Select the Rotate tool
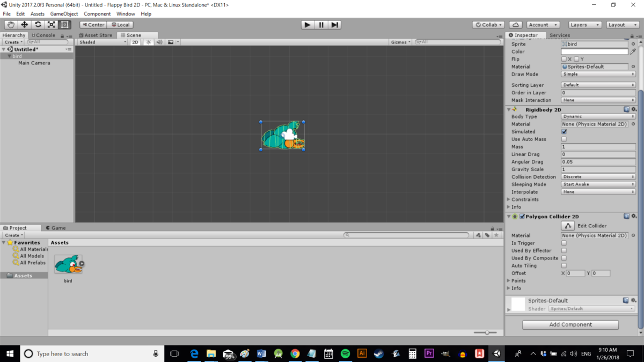 click(37, 24)
